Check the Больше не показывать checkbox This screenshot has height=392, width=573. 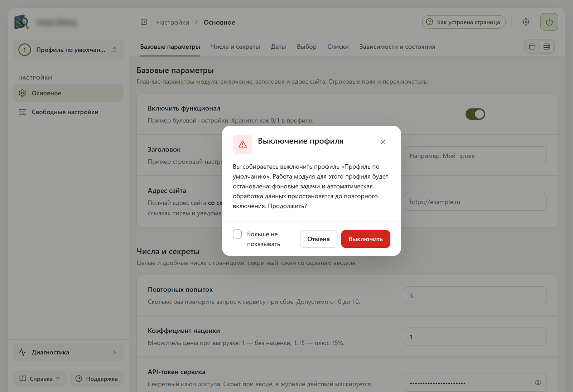coord(237,234)
